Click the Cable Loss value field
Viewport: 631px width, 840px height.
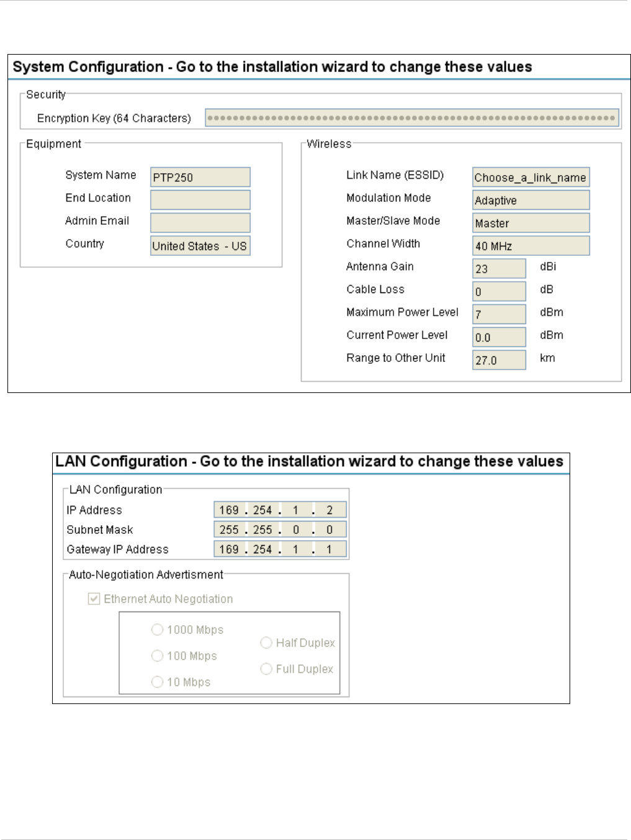click(x=499, y=292)
